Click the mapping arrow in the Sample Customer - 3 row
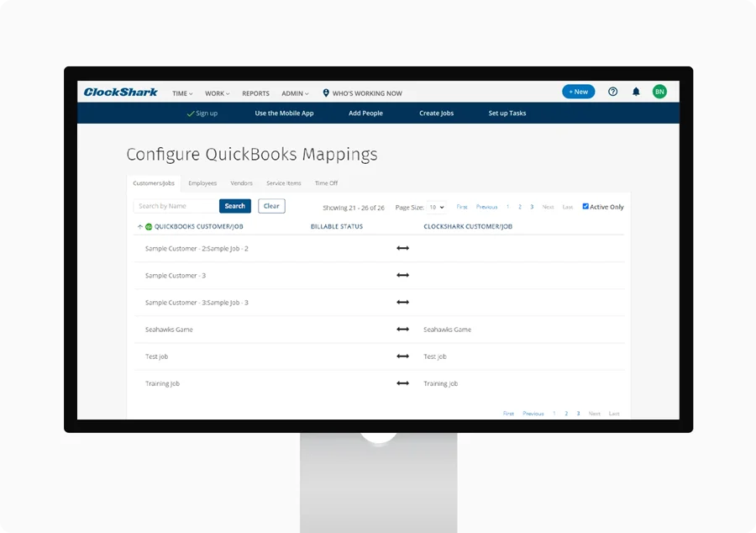756x533 pixels. point(402,275)
